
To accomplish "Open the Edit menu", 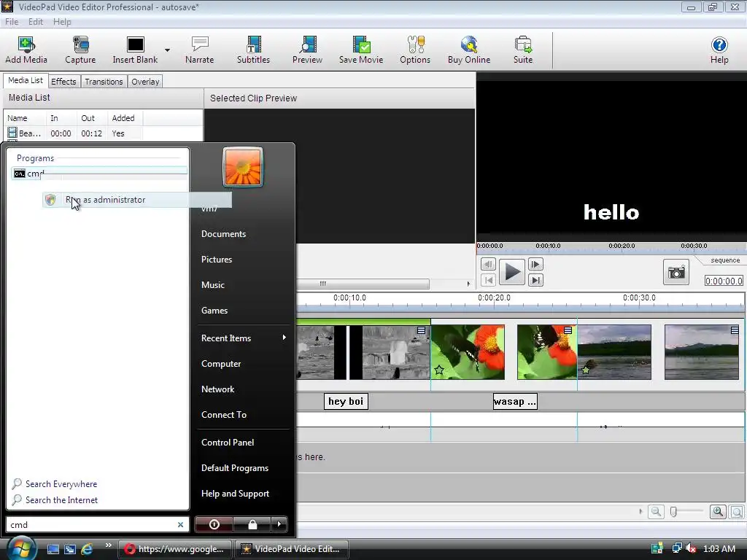I will 35,21.
